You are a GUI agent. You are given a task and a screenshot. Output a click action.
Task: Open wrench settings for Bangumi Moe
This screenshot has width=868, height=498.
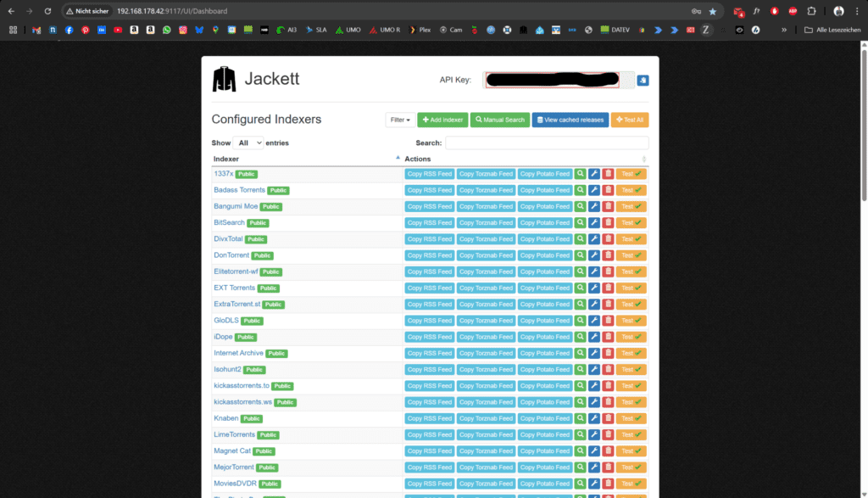[594, 207]
